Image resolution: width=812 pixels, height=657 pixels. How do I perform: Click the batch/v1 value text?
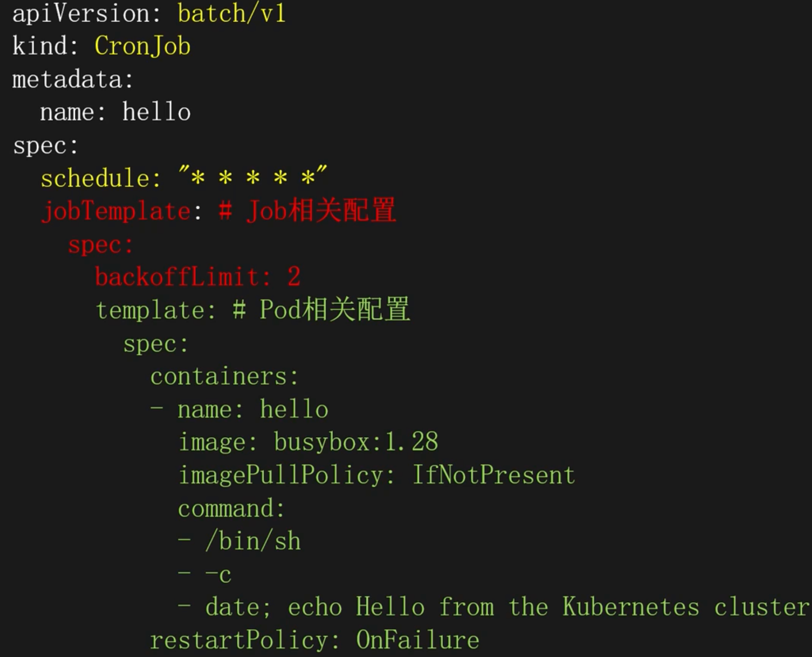[x=231, y=14]
